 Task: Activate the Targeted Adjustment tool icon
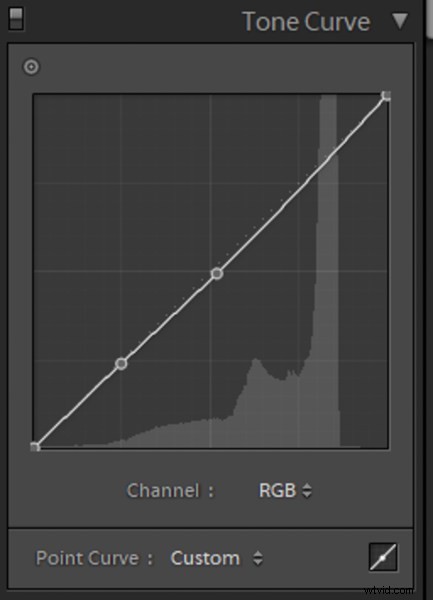[x=31, y=67]
